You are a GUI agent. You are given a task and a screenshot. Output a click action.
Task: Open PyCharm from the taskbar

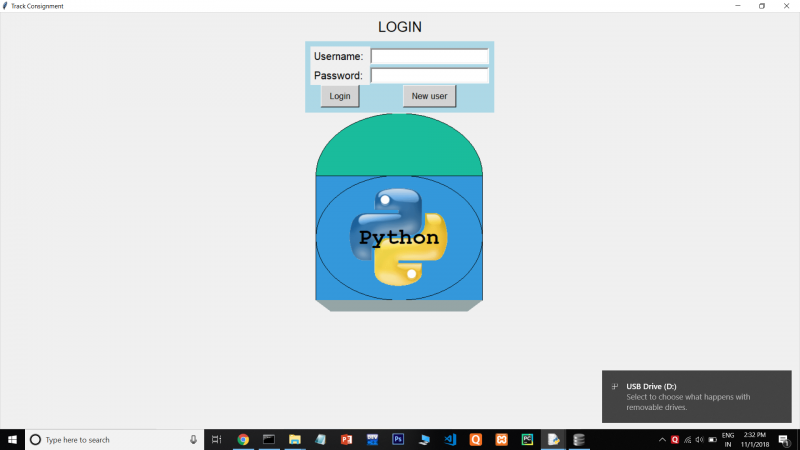click(528, 439)
